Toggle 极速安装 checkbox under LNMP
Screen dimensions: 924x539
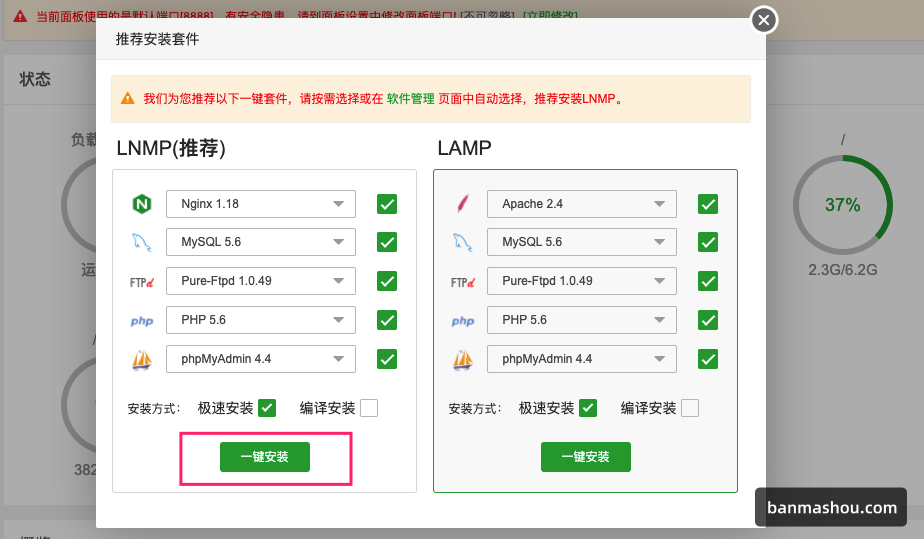pos(267,408)
